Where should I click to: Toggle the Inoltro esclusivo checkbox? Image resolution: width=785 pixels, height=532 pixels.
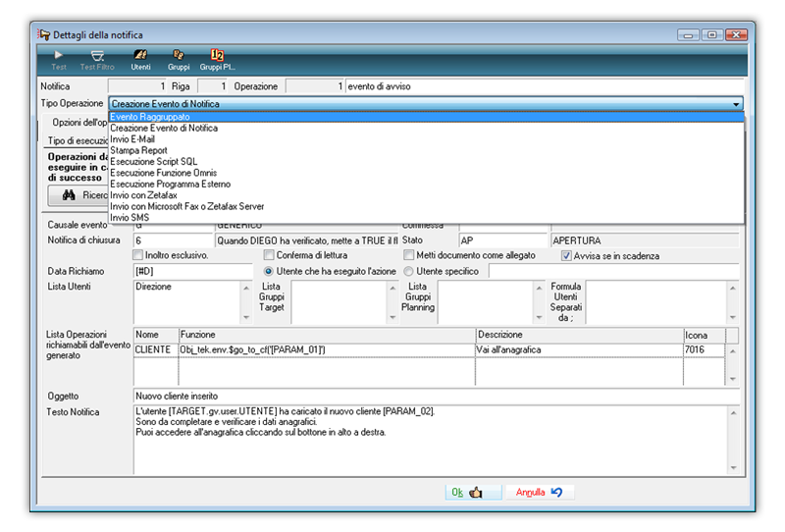tap(138, 255)
